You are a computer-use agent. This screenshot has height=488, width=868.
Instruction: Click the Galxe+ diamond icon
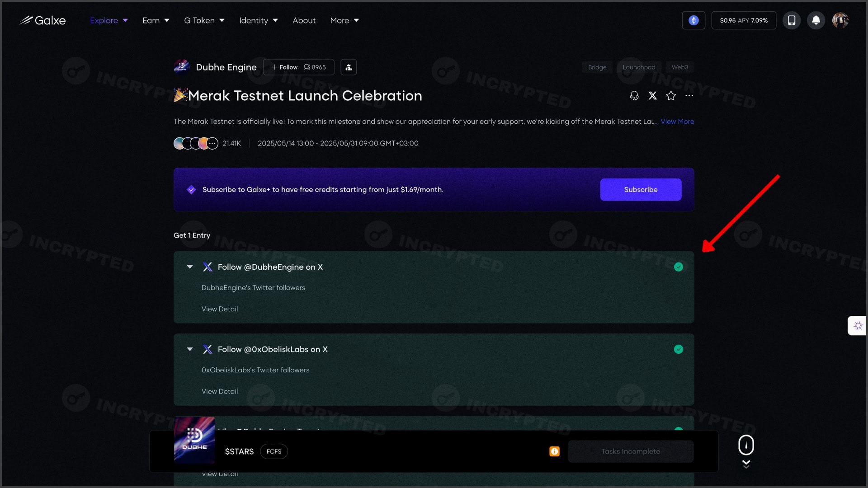(x=191, y=189)
